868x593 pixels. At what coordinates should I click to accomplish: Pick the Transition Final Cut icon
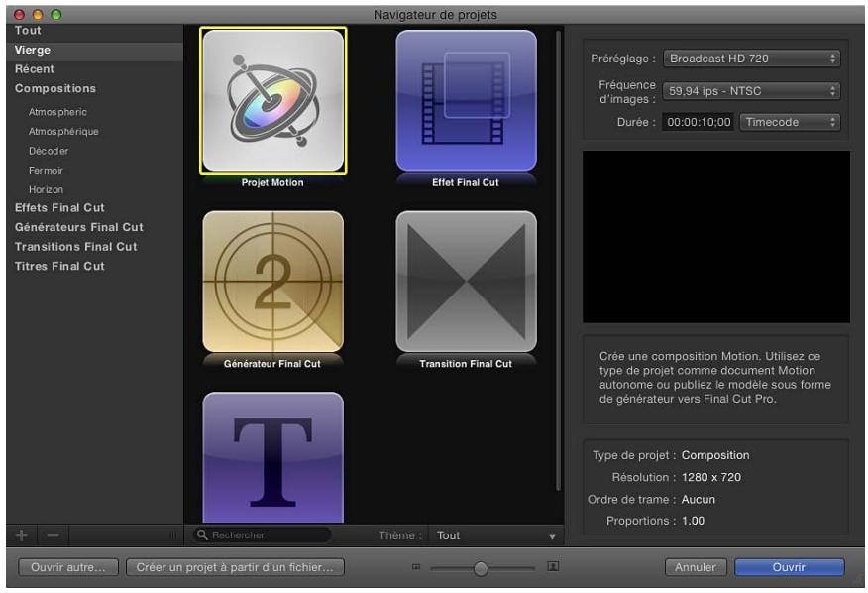466,282
